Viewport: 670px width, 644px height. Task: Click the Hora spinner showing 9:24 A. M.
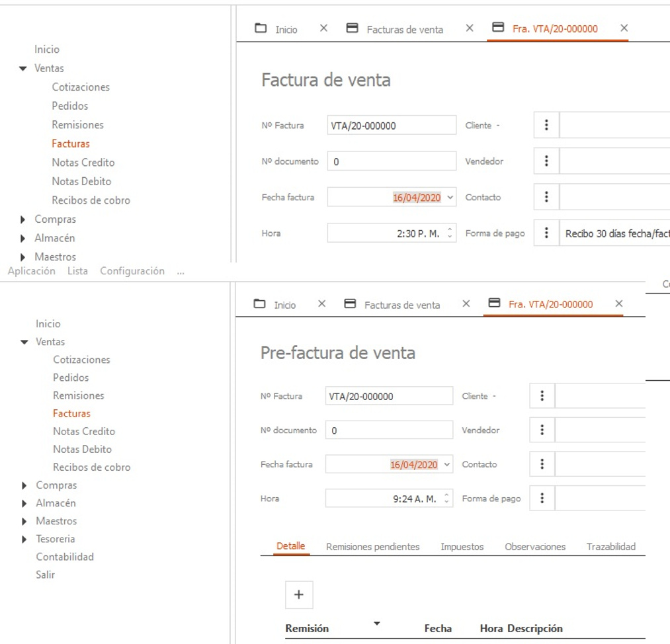click(446, 499)
